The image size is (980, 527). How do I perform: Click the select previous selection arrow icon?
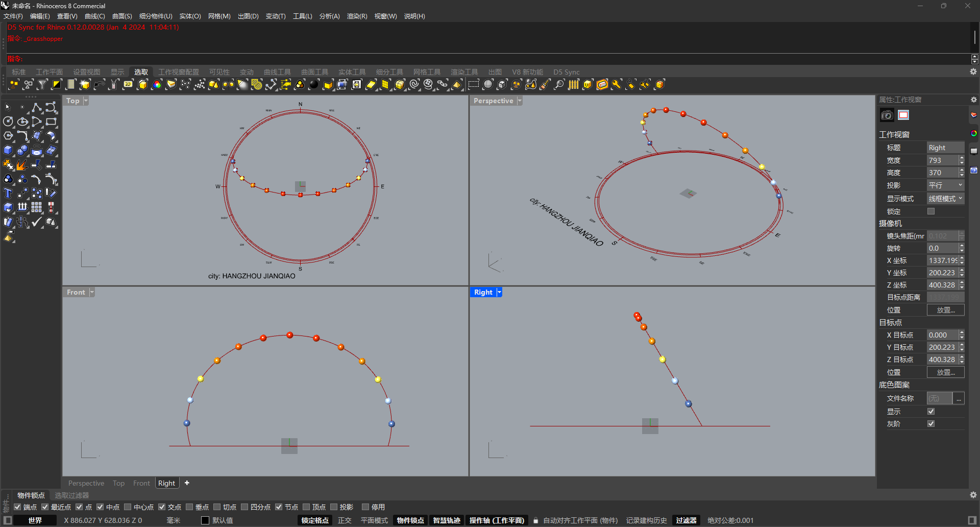coord(100,84)
